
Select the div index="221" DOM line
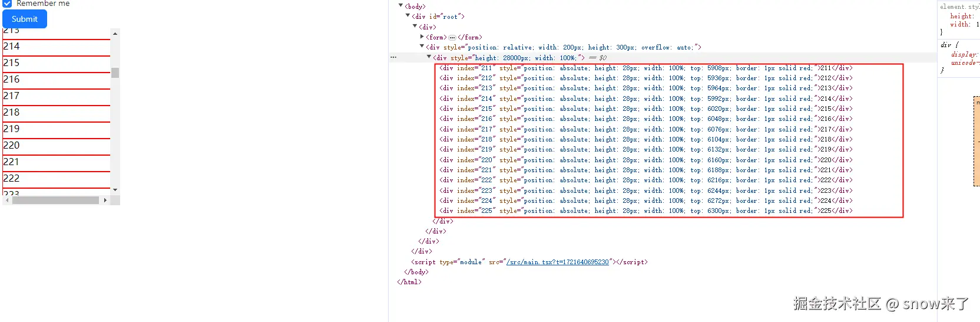(x=645, y=170)
